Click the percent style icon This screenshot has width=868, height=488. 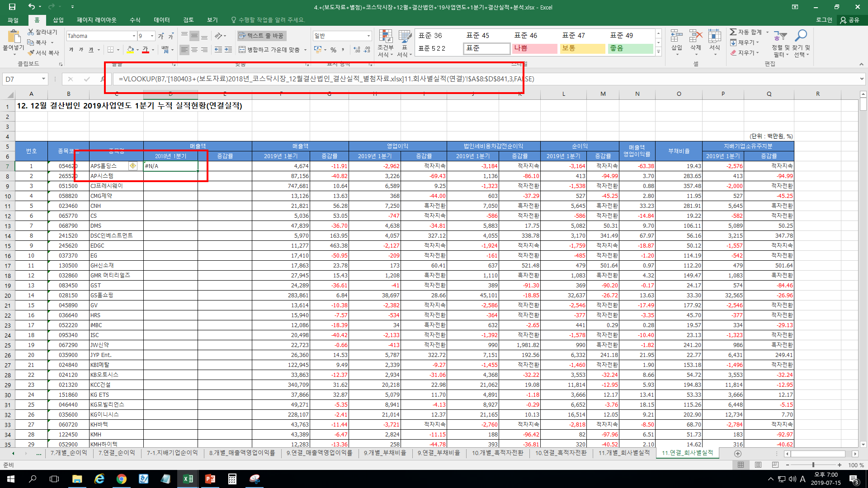(333, 50)
